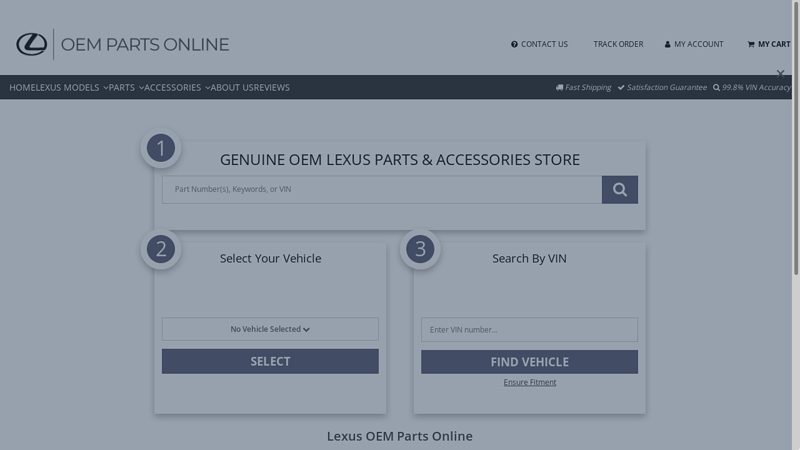Screen dimensions: 800x450
Task: Click the Contact Us question mark icon
Action: (514, 44)
